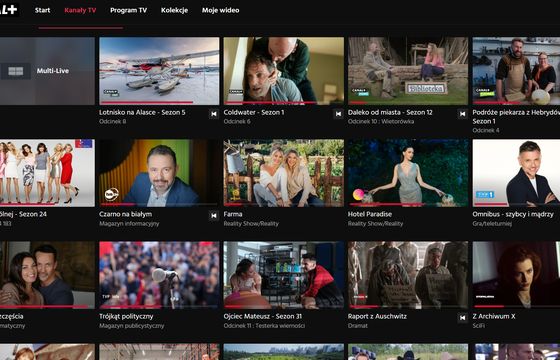Play the Hotel Paradise thumbnail

[x=408, y=173]
